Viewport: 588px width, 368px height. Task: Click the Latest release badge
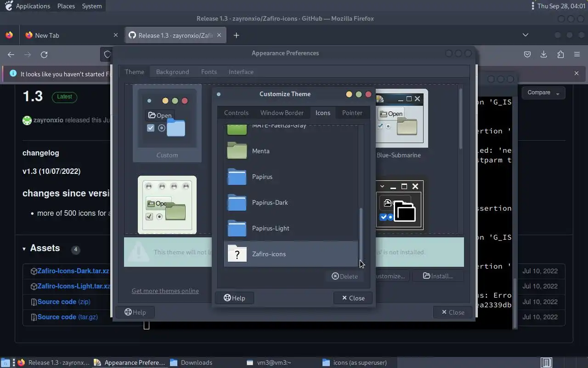click(x=64, y=97)
